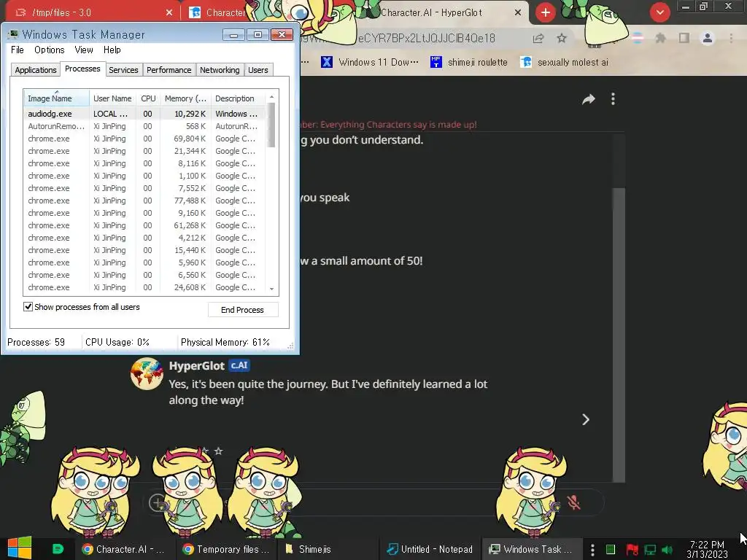
Task: Open the Chrome profile avatar icon
Action: pos(708,38)
